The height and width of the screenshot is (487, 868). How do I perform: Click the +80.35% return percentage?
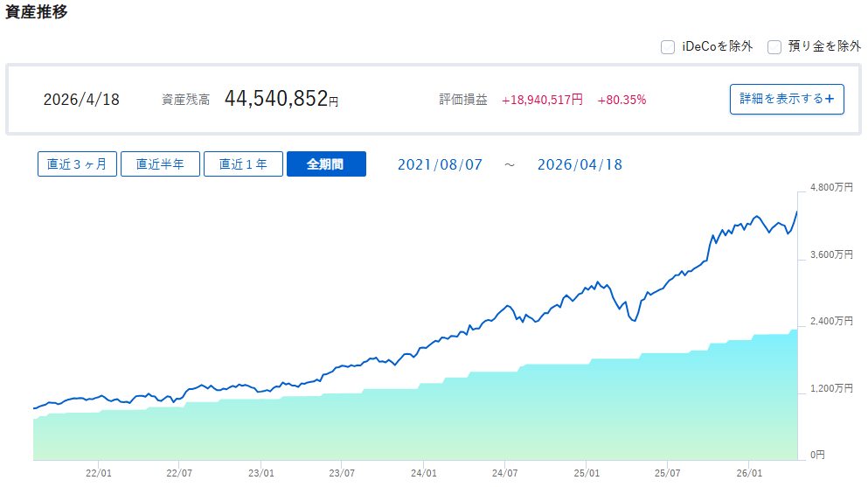click(x=621, y=100)
